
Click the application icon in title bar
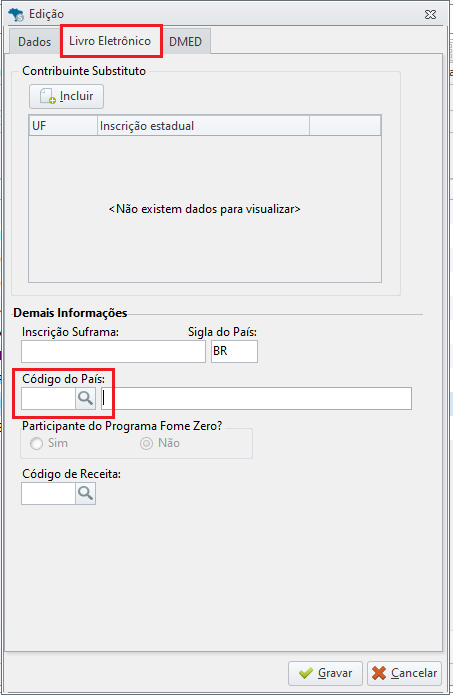click(16, 15)
